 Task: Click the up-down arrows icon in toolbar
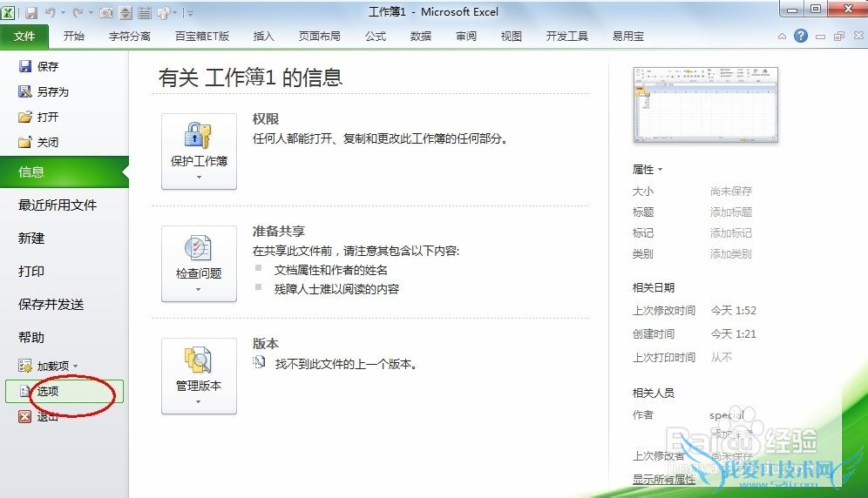[125, 12]
